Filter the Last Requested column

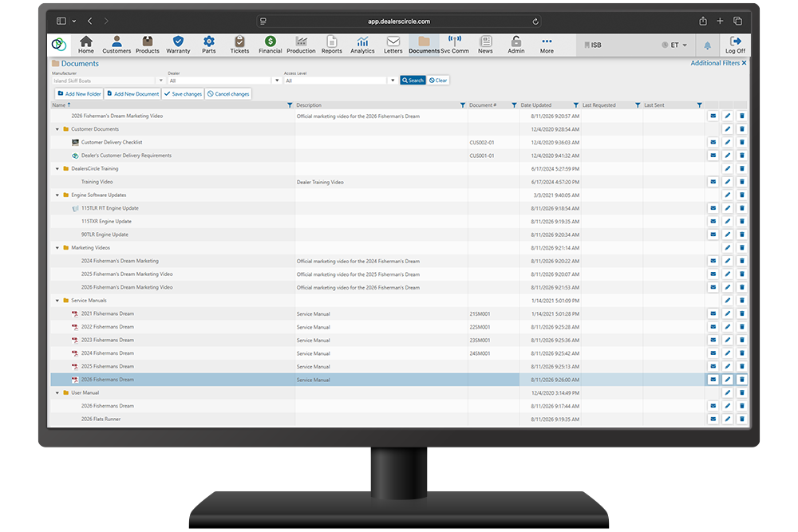[638, 105]
